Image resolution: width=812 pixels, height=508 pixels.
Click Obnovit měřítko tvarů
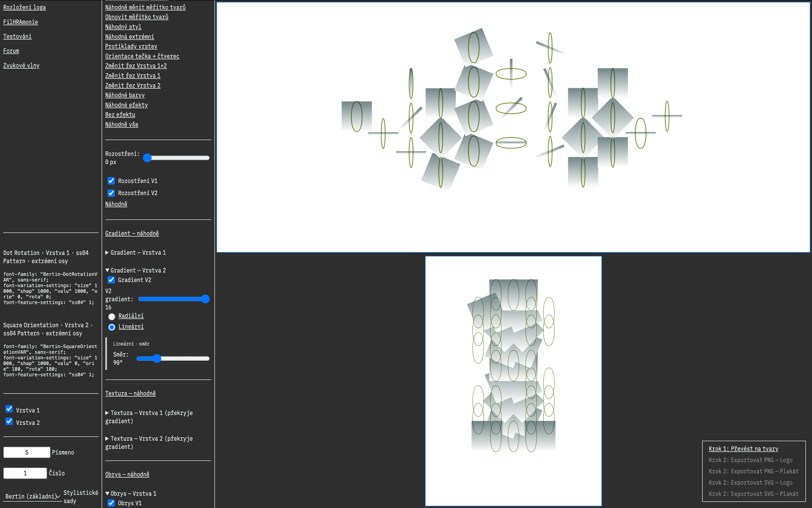pyautogui.click(x=137, y=17)
